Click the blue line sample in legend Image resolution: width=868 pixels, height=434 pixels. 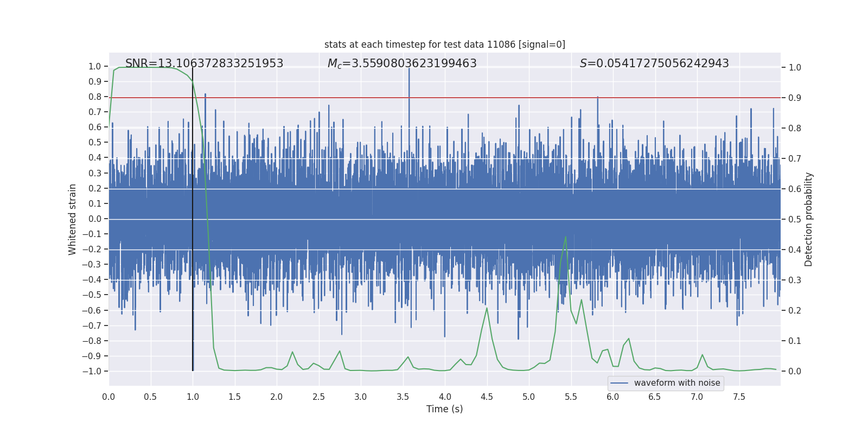(x=619, y=383)
